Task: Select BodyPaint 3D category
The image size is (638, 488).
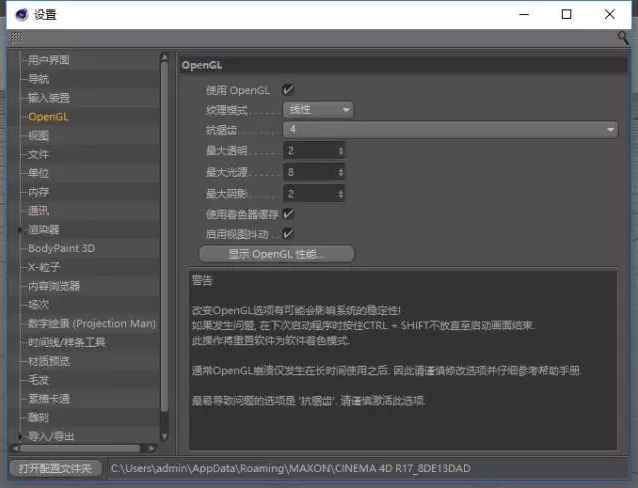Action: tap(61, 248)
